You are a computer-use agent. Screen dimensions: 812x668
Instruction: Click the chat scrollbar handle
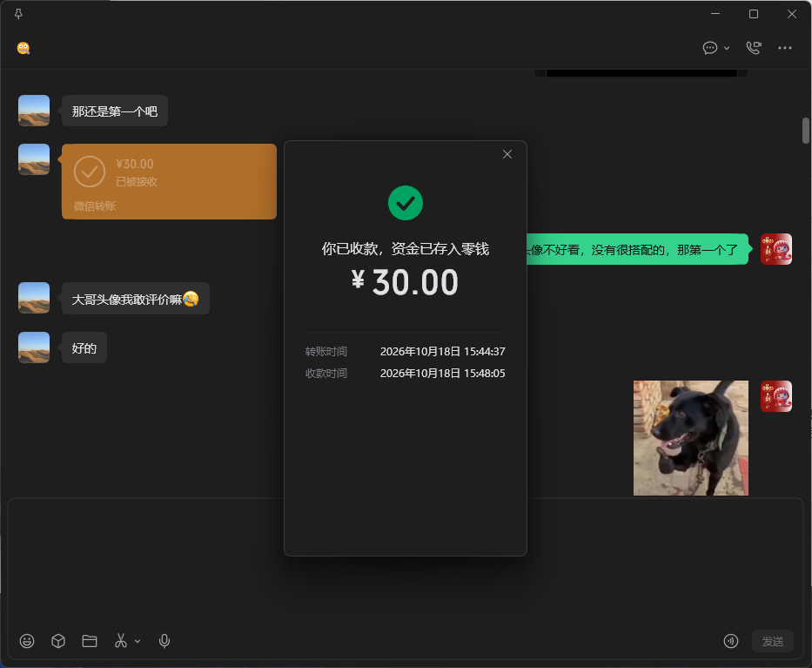(x=806, y=131)
